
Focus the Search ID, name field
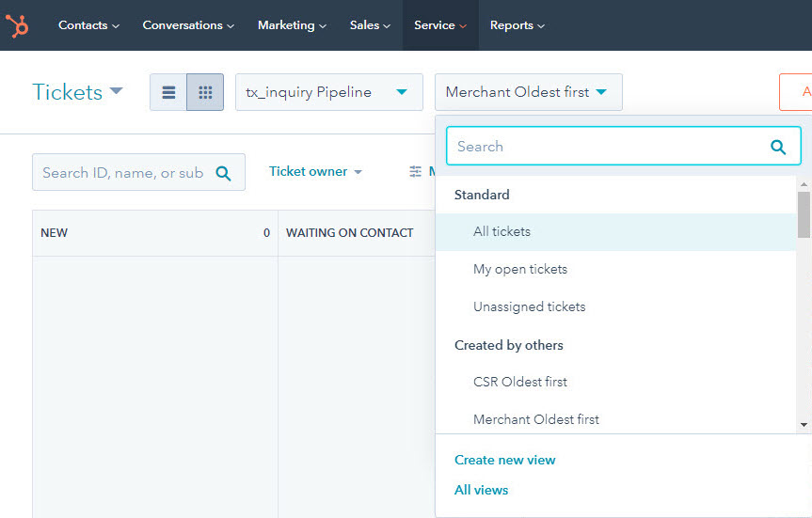tap(138, 172)
